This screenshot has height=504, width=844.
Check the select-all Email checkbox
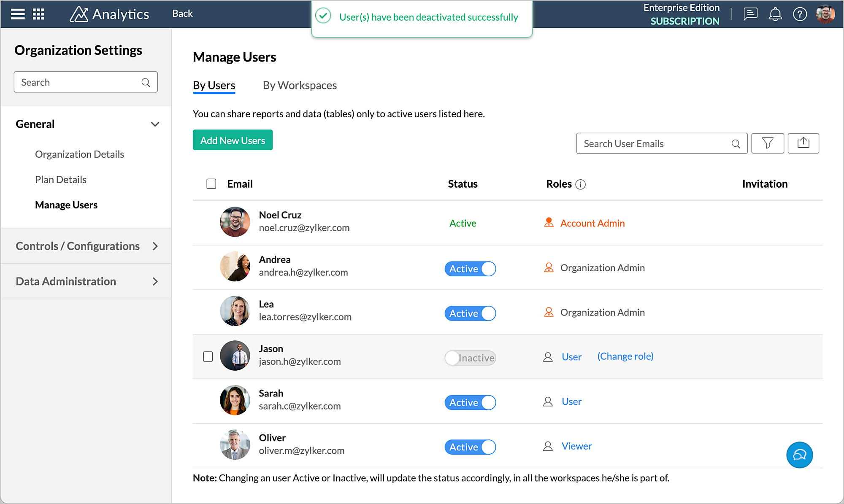pyautogui.click(x=211, y=184)
